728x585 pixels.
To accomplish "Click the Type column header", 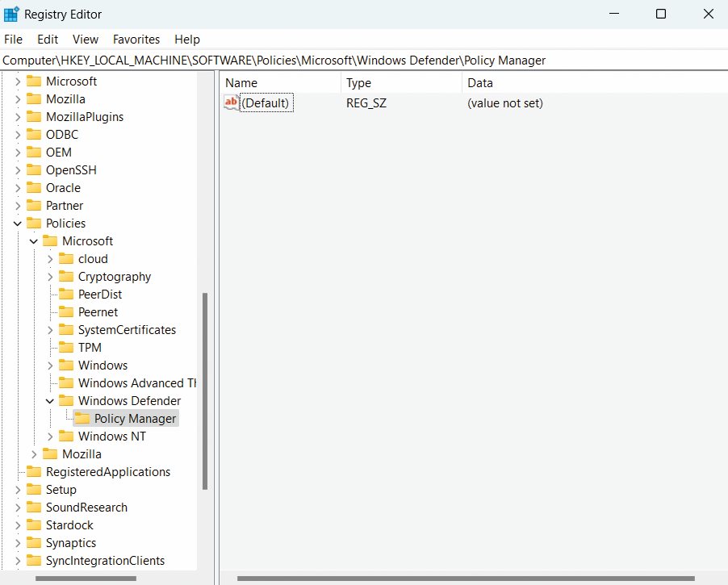I will [x=401, y=82].
